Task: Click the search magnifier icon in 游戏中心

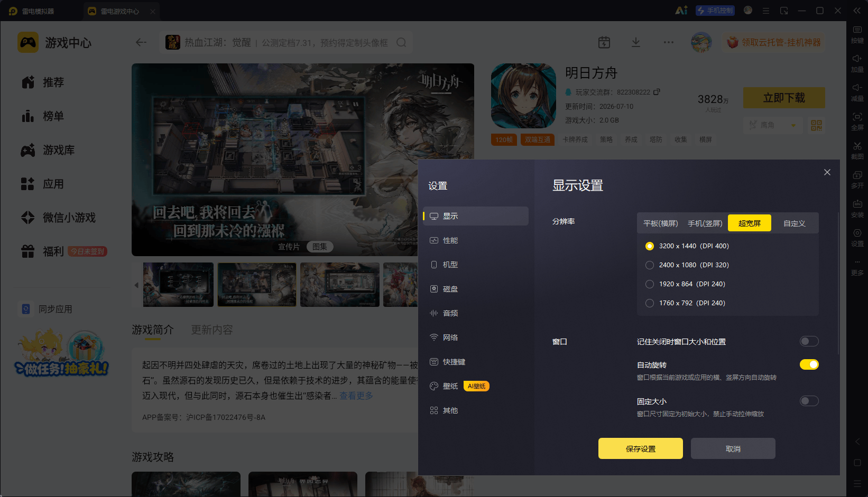Action: point(402,42)
